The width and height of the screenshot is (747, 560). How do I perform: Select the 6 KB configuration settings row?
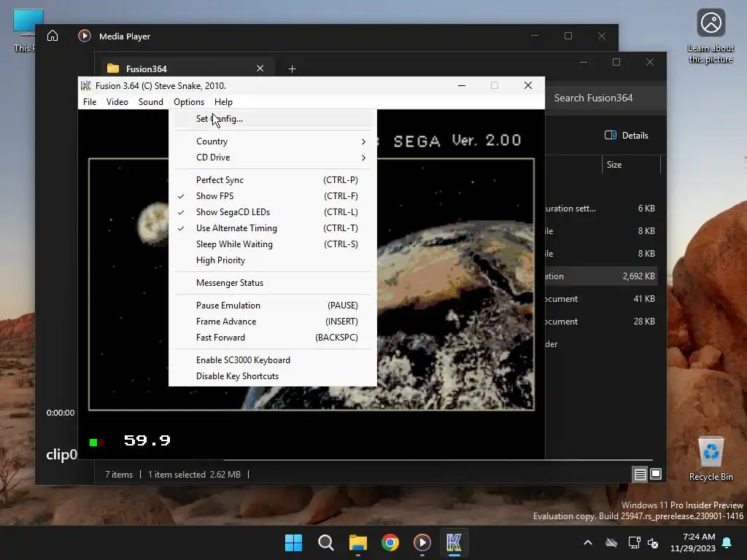pos(601,209)
